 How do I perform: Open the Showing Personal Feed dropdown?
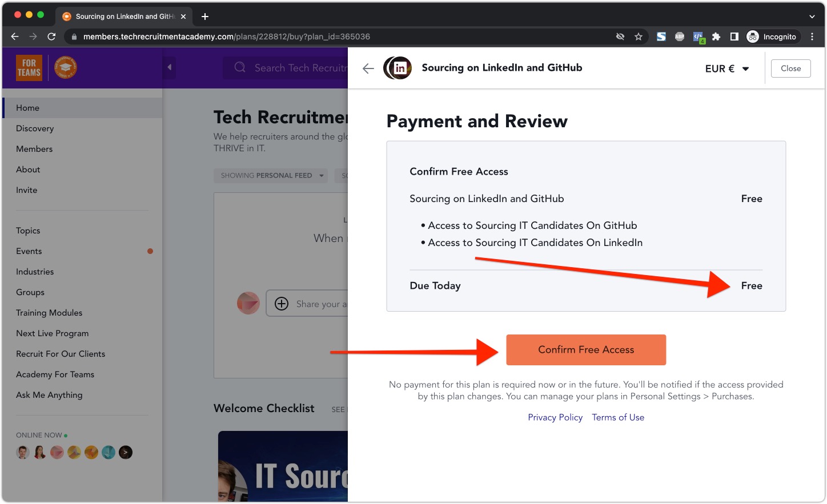[x=272, y=175]
